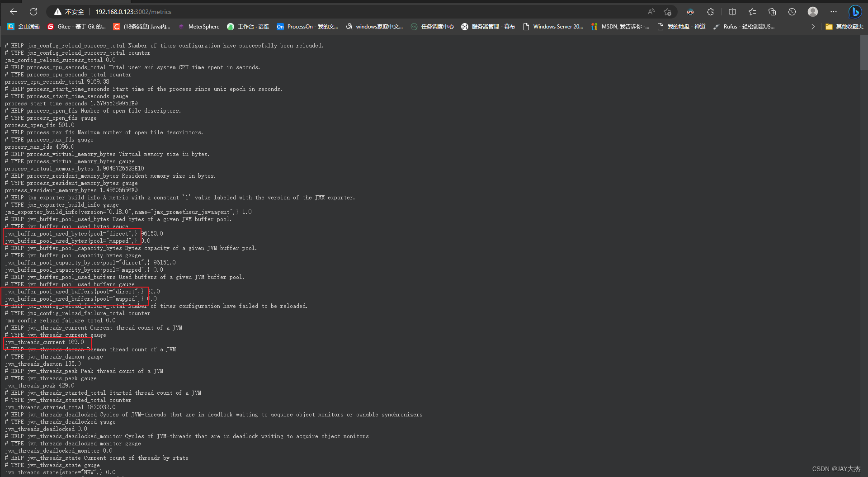Open the user profile avatar
This screenshot has width=868, height=477.
click(813, 12)
